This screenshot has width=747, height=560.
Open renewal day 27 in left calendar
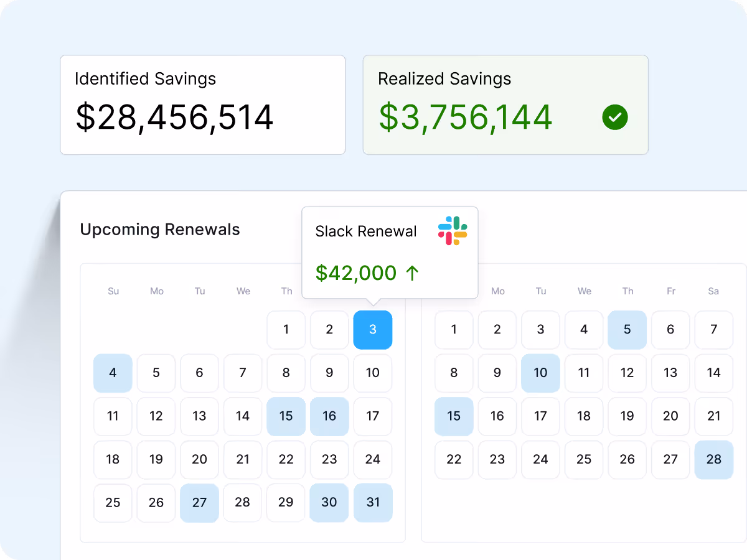coord(199,503)
